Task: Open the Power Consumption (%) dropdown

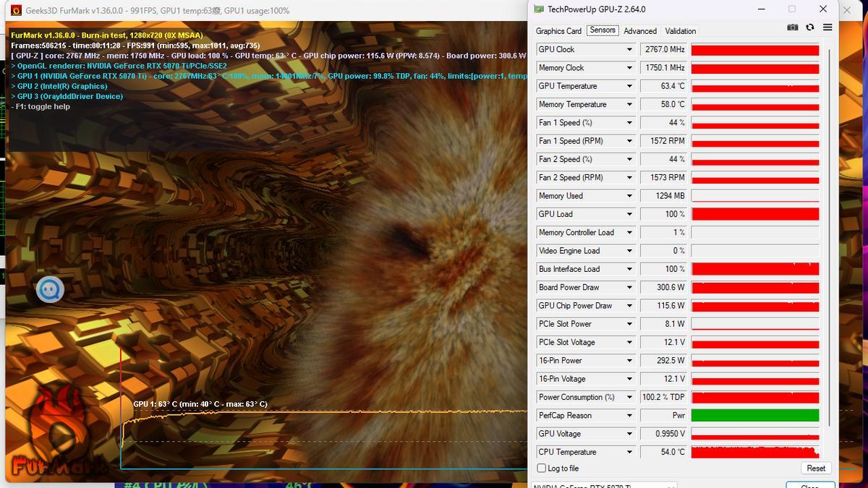Action: click(629, 398)
